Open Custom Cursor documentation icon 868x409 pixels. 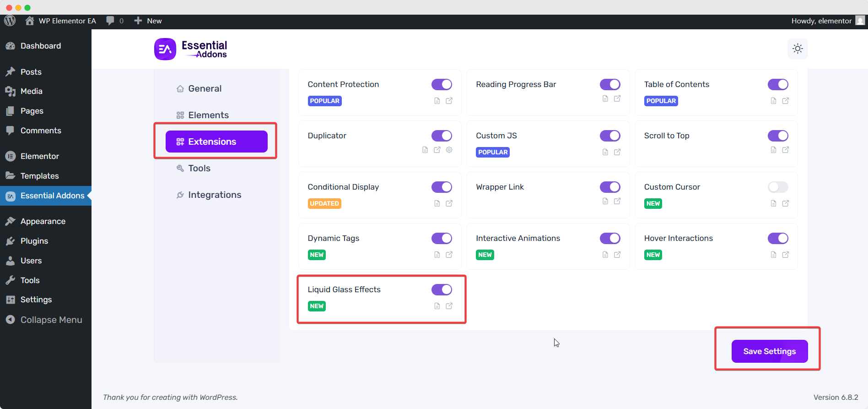click(x=773, y=203)
